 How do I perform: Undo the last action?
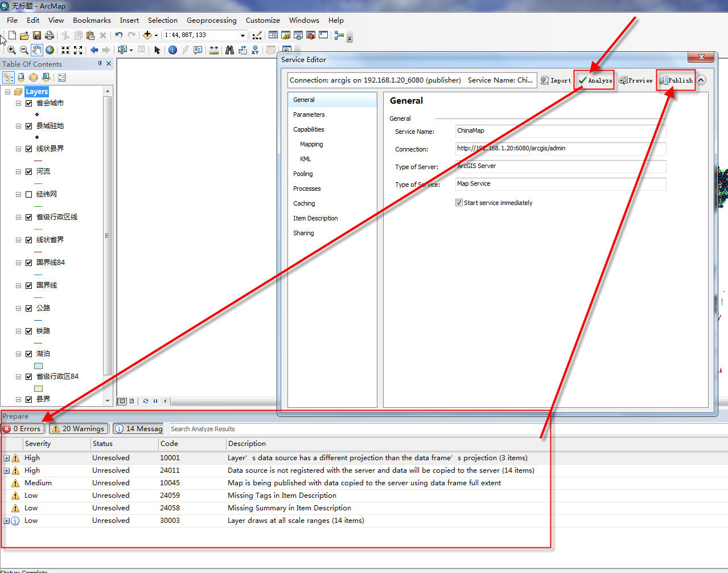tap(118, 35)
